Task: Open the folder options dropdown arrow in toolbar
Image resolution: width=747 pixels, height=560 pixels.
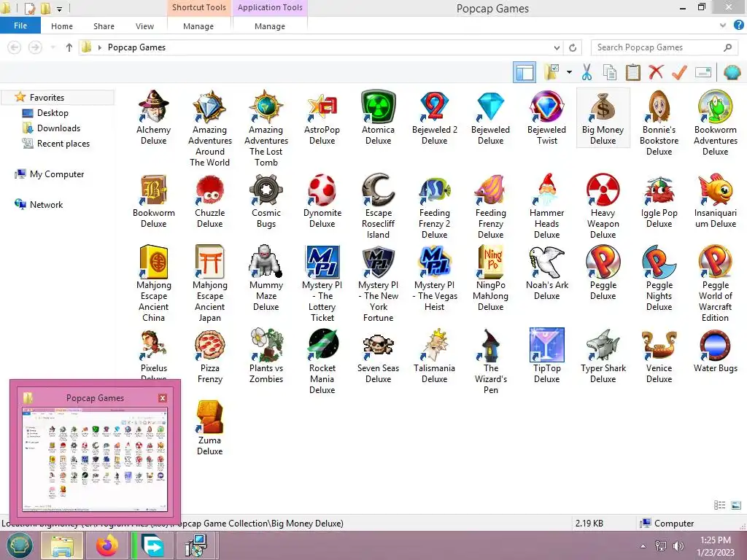Action: [x=569, y=72]
